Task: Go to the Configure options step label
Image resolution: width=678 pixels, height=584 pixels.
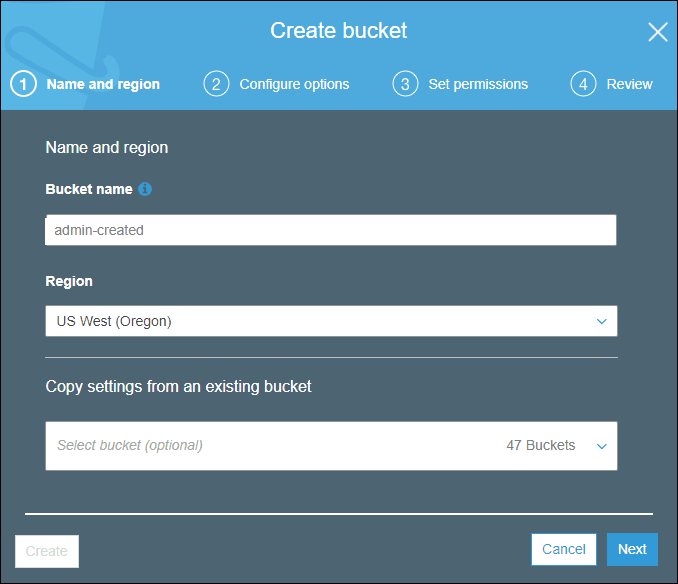Action: click(x=294, y=84)
